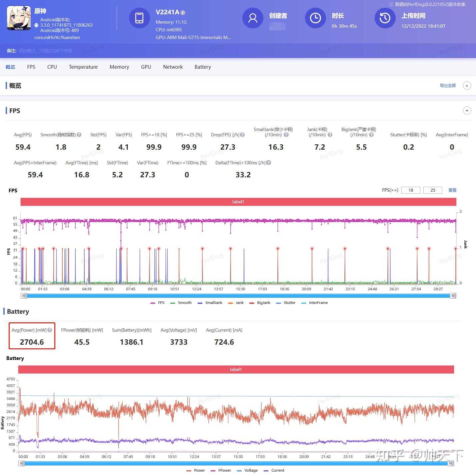
Task: Toggle the Current series in the Battery legend
Action: point(274,470)
